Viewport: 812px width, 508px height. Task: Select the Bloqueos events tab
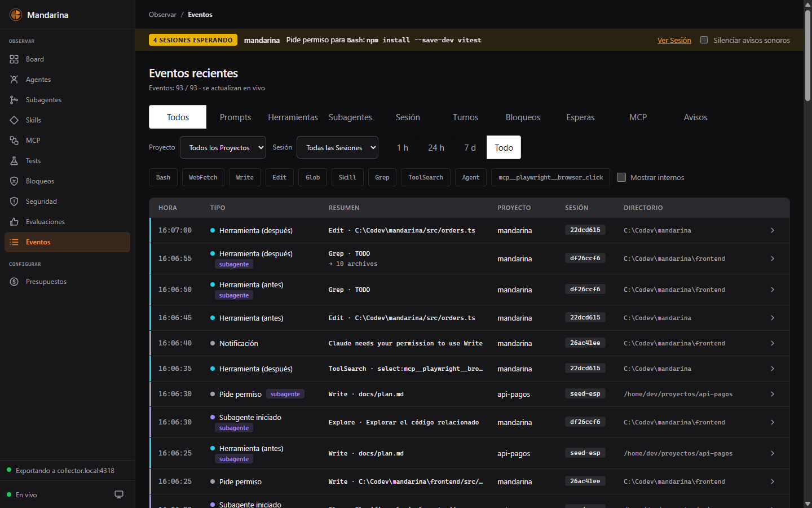(523, 117)
